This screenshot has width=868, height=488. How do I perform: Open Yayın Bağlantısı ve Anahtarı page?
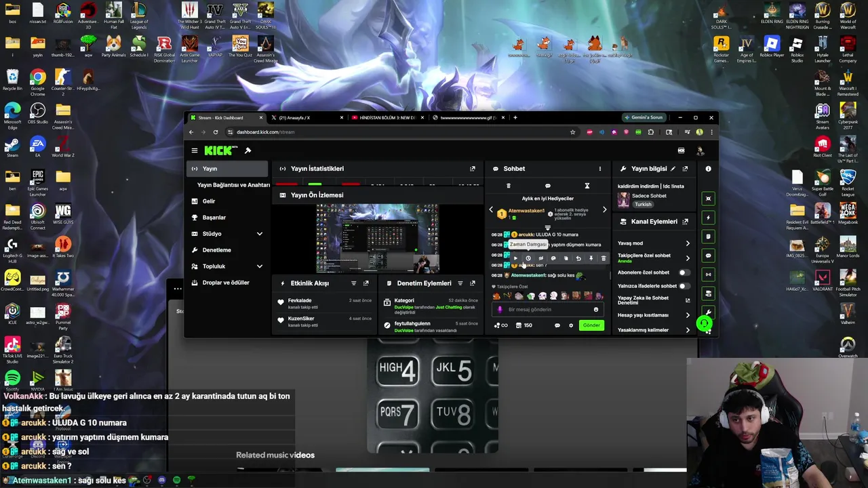coord(233,185)
